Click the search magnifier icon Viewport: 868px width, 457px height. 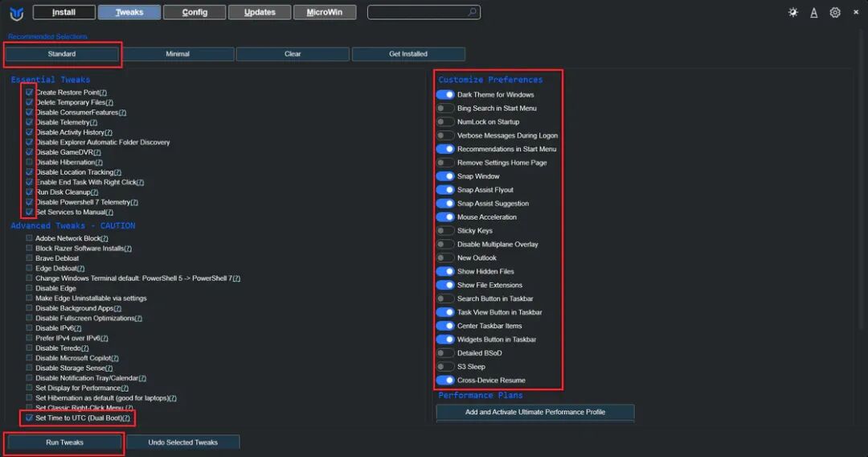point(473,11)
